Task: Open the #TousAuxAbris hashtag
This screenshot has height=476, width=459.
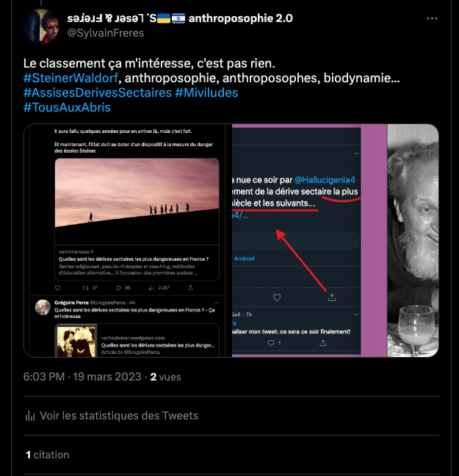Action: tap(67, 107)
